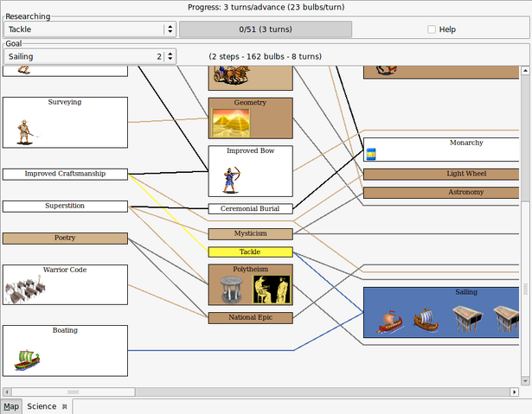
Task: Select the Ceremonial Burial node
Action: (250, 208)
